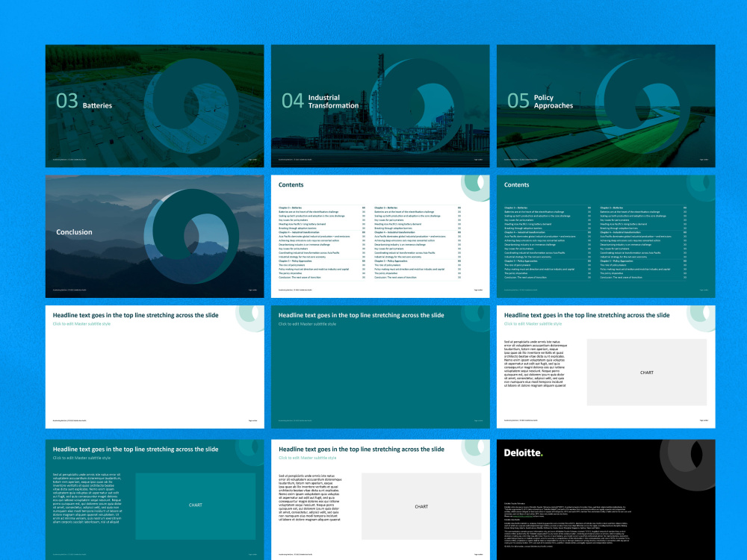The width and height of the screenshot is (747, 560).
Task: Click 'Contents' heading on the white slide
Action: click(x=291, y=184)
